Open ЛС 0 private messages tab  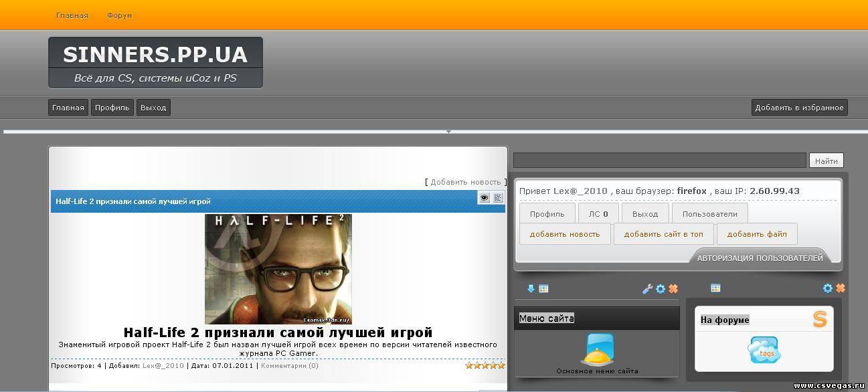point(598,214)
